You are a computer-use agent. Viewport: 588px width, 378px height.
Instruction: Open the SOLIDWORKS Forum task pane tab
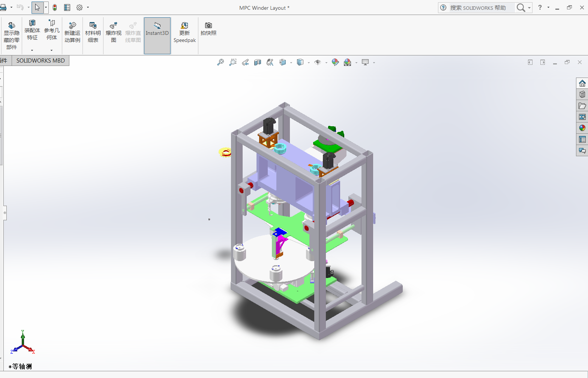[582, 151]
